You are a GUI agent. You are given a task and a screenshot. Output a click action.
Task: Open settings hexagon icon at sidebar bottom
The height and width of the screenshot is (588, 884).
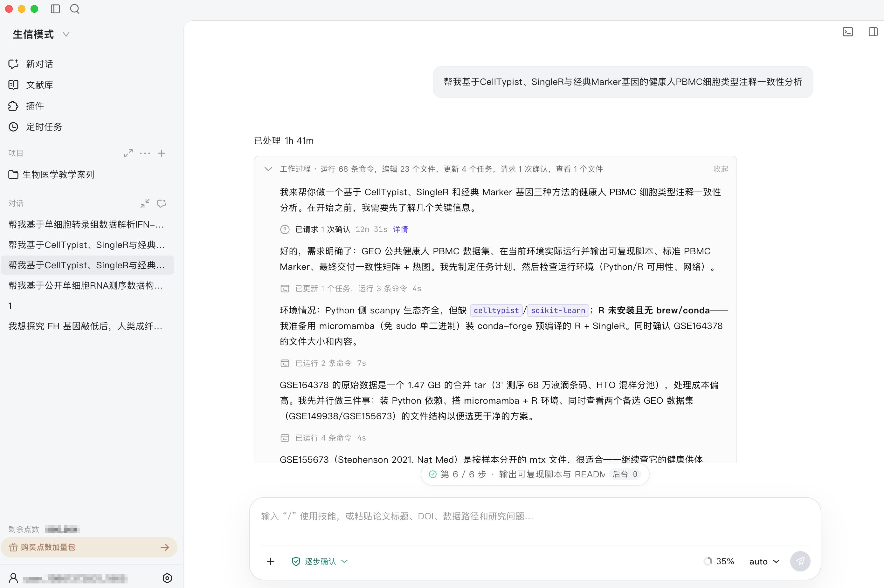click(x=167, y=578)
